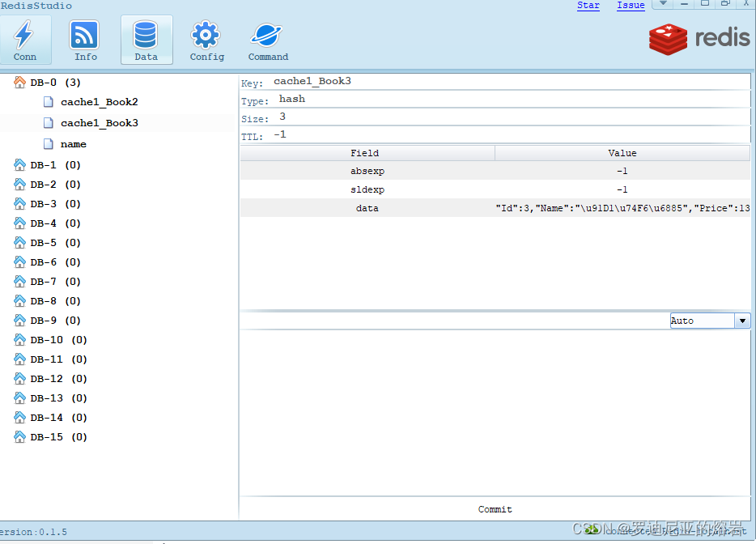This screenshot has width=756, height=544.
Task: Click the DB-13 house icon
Action: click(x=19, y=397)
